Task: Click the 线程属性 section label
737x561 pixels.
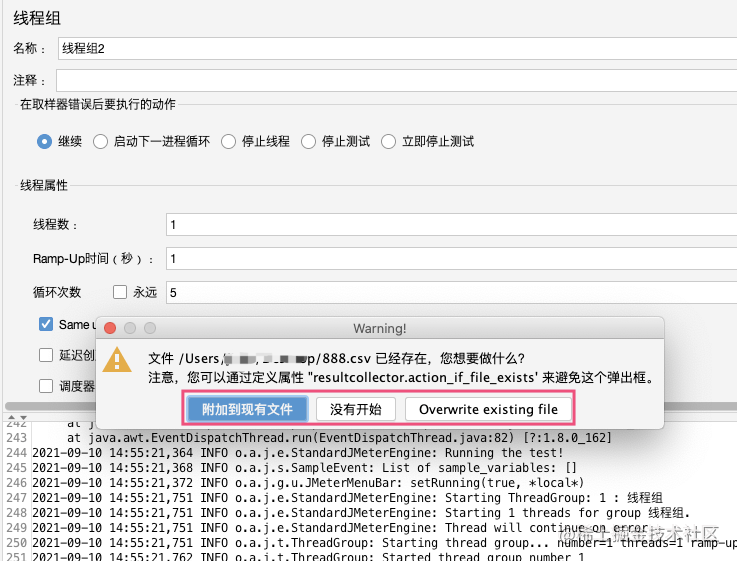Action: tap(44, 185)
